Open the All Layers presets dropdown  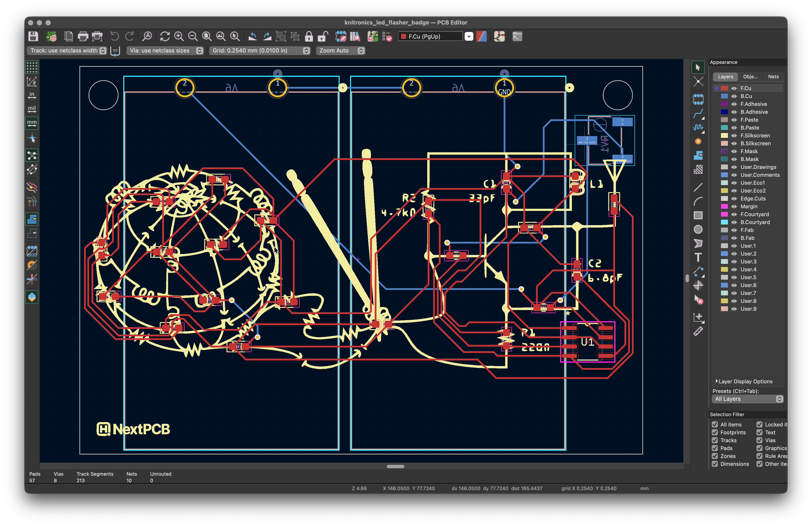[x=747, y=399]
